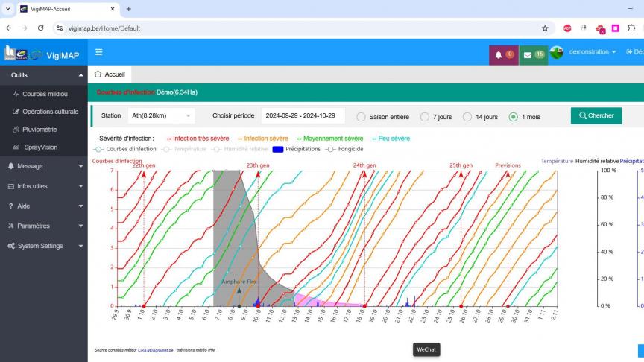Select the 1 mois radio option
The height and width of the screenshot is (362, 644).
point(513,117)
